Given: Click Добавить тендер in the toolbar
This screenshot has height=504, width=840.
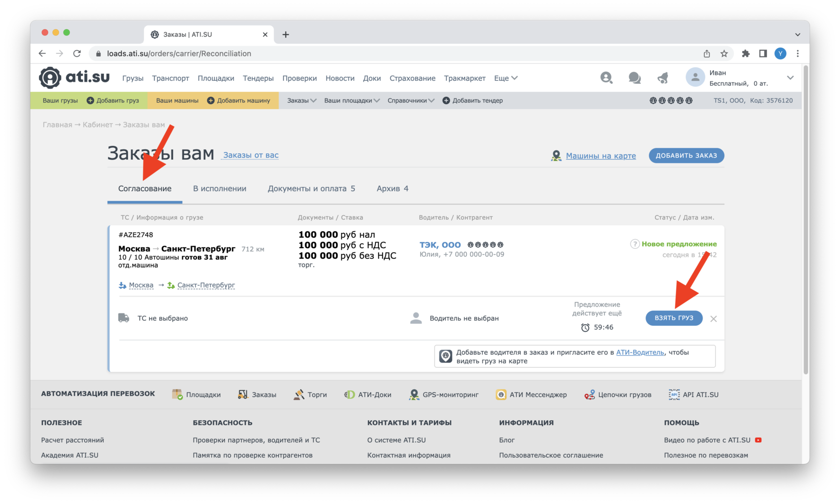Looking at the screenshot, I should click(472, 100).
